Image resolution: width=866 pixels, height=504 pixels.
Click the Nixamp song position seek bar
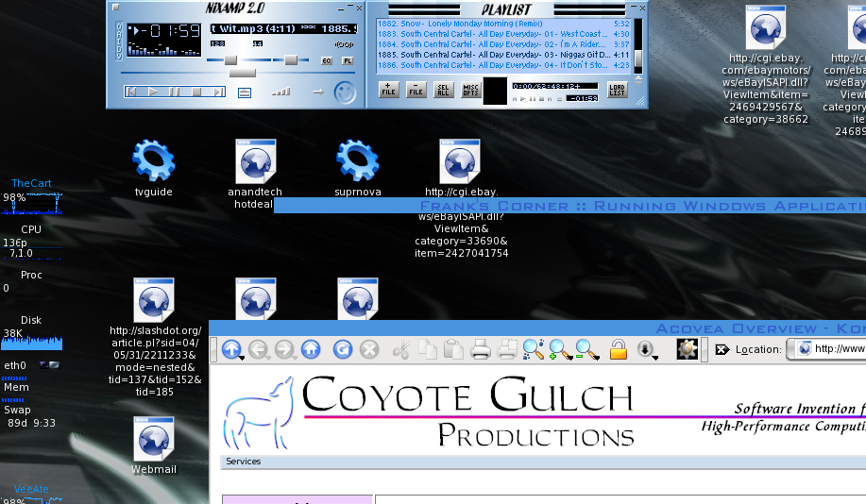tap(237, 73)
